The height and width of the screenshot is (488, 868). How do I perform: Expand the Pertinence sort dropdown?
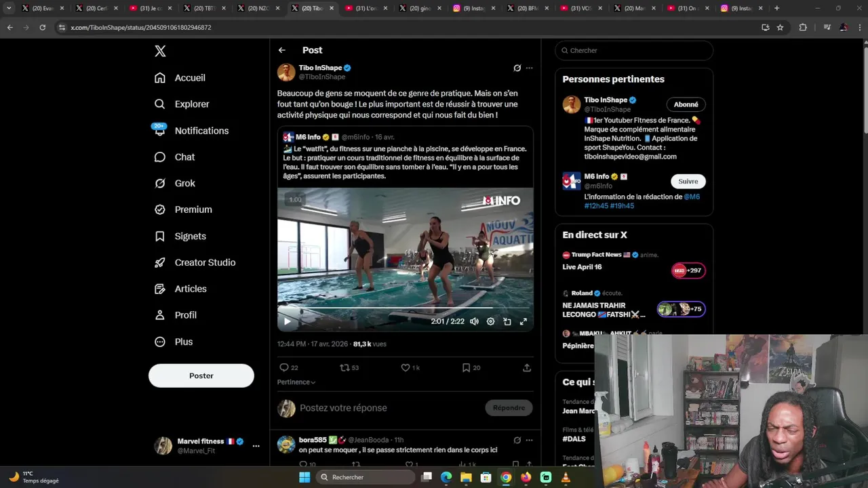pos(296,382)
